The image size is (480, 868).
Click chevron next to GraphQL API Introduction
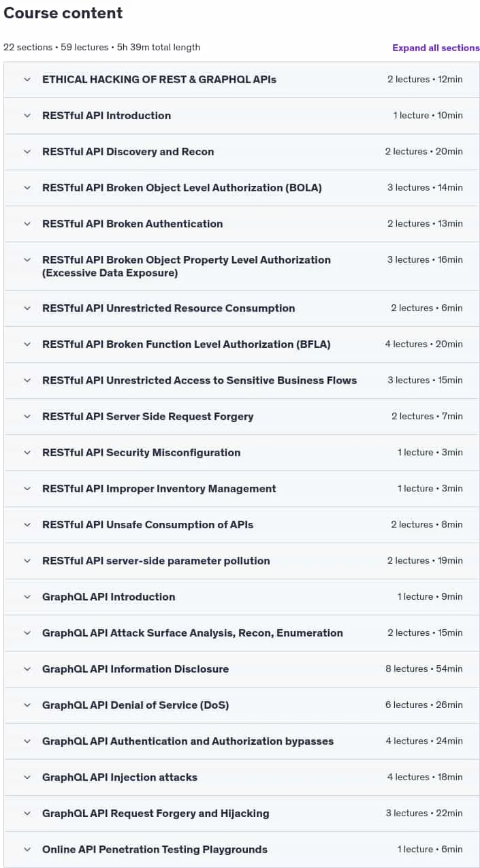point(27,597)
